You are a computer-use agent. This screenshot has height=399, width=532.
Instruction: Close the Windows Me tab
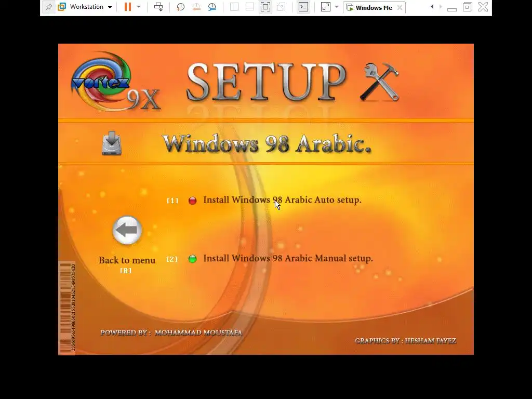(x=400, y=7)
